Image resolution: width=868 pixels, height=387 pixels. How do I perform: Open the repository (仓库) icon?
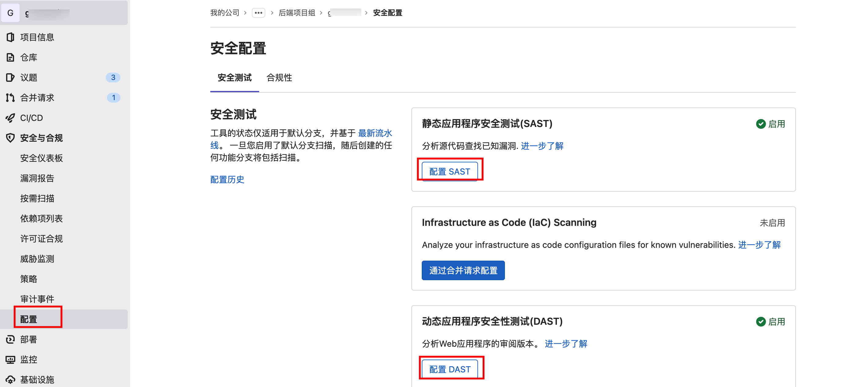(10, 57)
